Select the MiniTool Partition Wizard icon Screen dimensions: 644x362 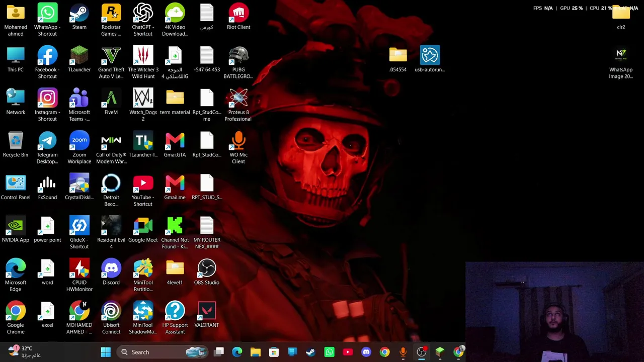(143, 276)
